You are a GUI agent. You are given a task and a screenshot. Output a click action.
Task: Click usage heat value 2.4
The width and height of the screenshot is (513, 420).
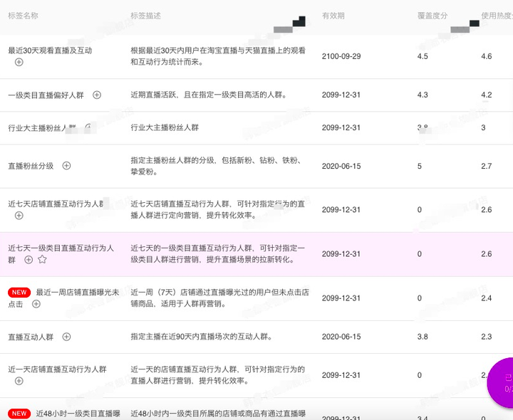tap(486, 298)
